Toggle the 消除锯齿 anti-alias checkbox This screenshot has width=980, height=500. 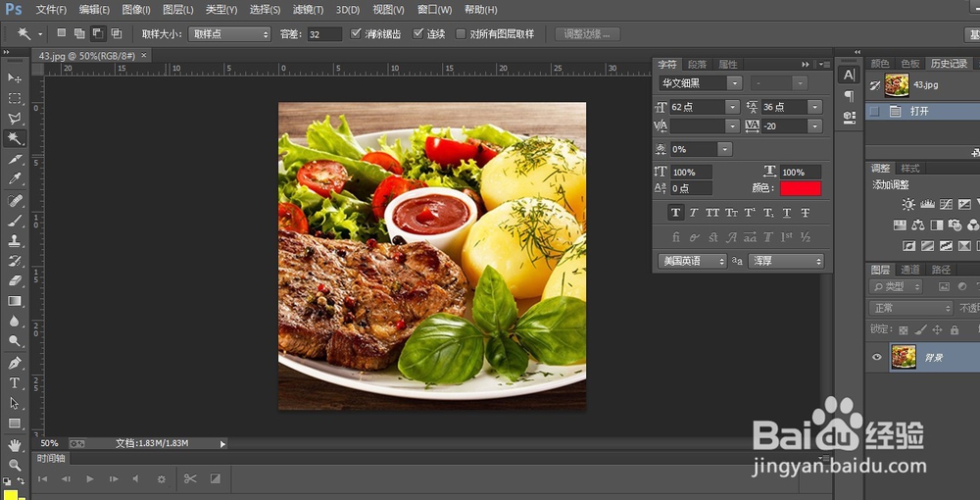(x=357, y=33)
